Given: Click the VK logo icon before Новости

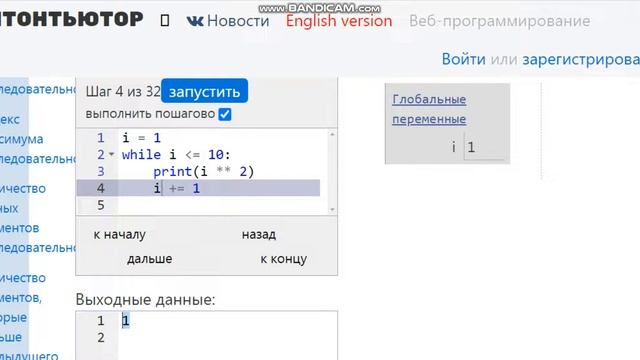Looking at the screenshot, I should click(x=195, y=21).
